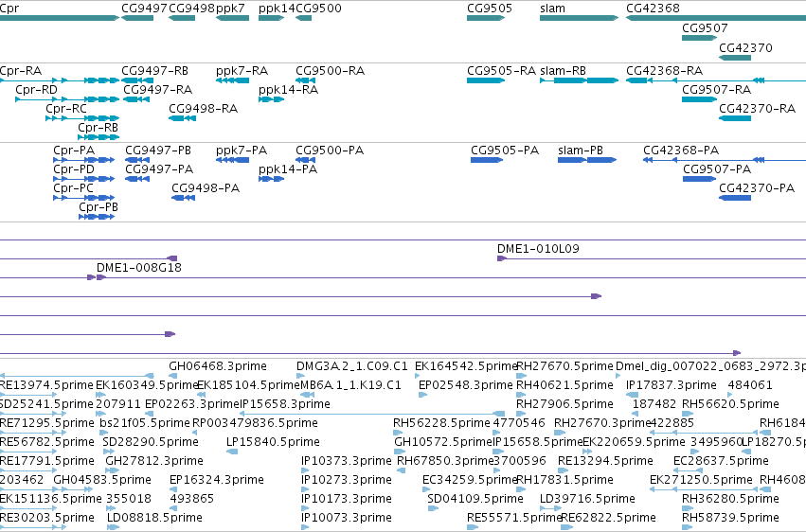806x532 pixels.
Task: Select the RH67850.3prime EST label
Action: tap(445, 461)
